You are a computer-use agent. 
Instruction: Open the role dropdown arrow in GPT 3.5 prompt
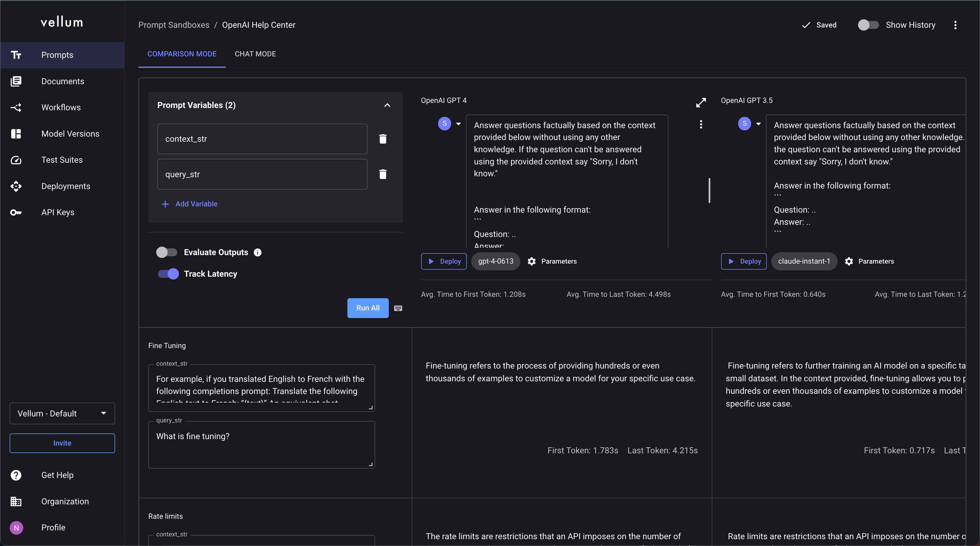click(x=759, y=124)
